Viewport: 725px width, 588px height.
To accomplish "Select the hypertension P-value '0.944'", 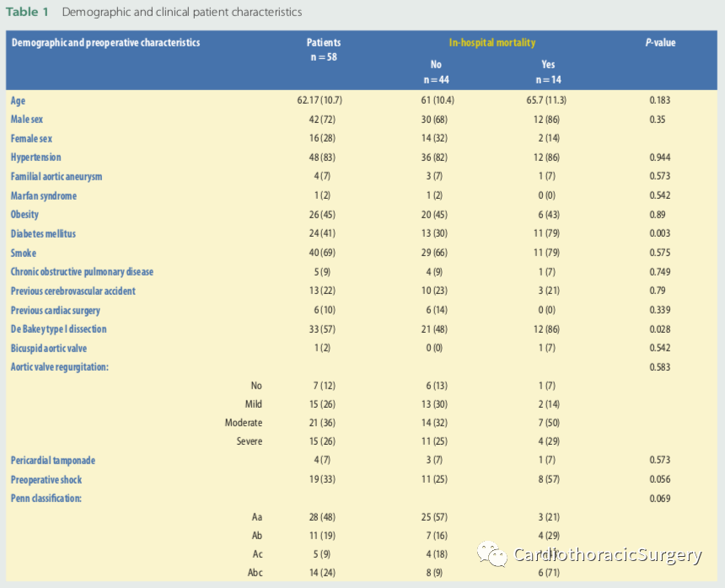I will click(x=660, y=158).
